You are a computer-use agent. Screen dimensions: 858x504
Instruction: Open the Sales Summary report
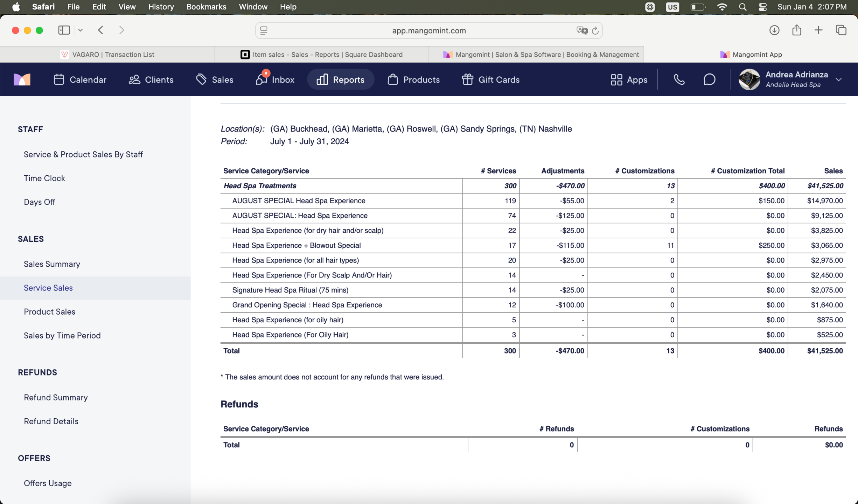[x=52, y=264]
